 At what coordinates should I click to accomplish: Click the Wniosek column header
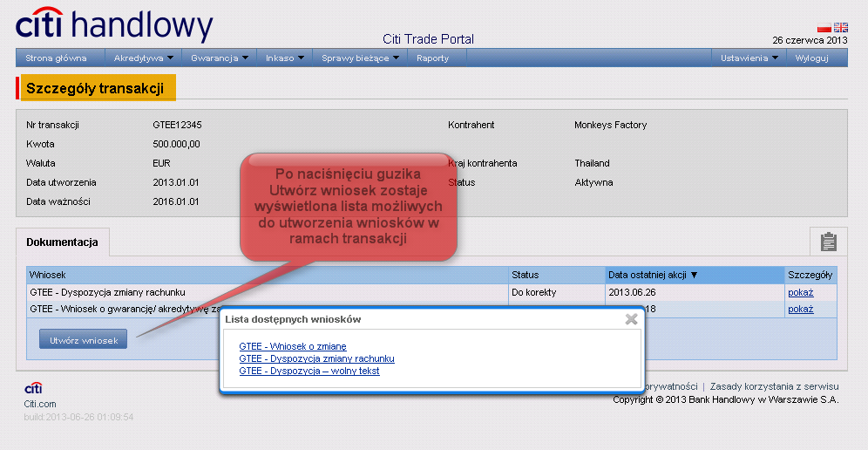(268, 275)
